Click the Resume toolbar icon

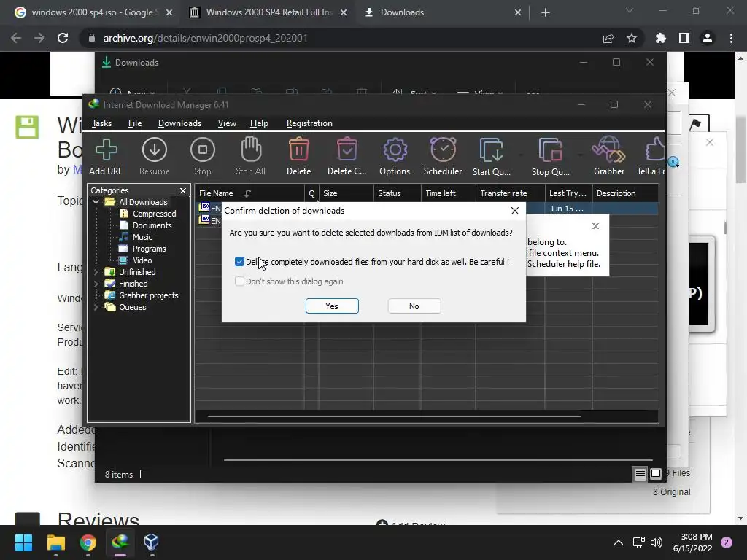click(155, 156)
